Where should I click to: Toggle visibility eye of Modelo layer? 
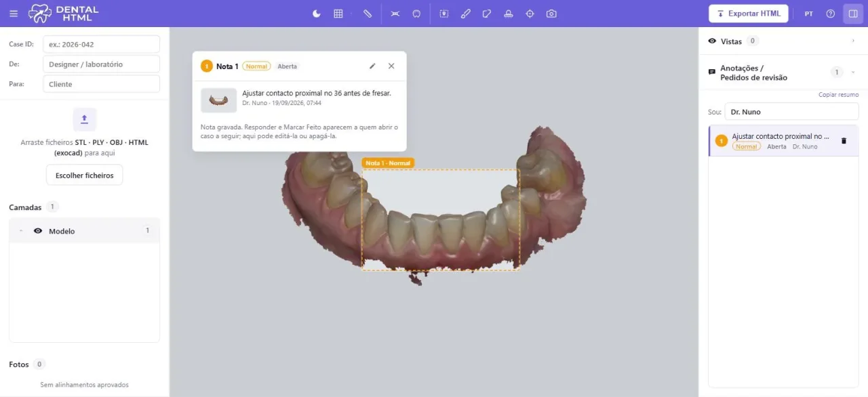38,231
